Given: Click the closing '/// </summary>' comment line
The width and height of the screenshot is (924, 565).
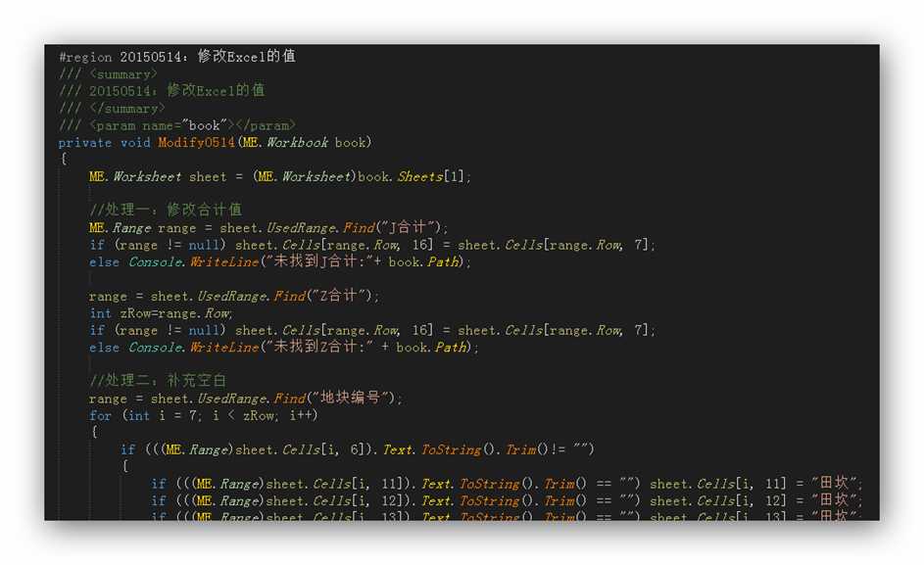Looking at the screenshot, I should coord(112,109).
